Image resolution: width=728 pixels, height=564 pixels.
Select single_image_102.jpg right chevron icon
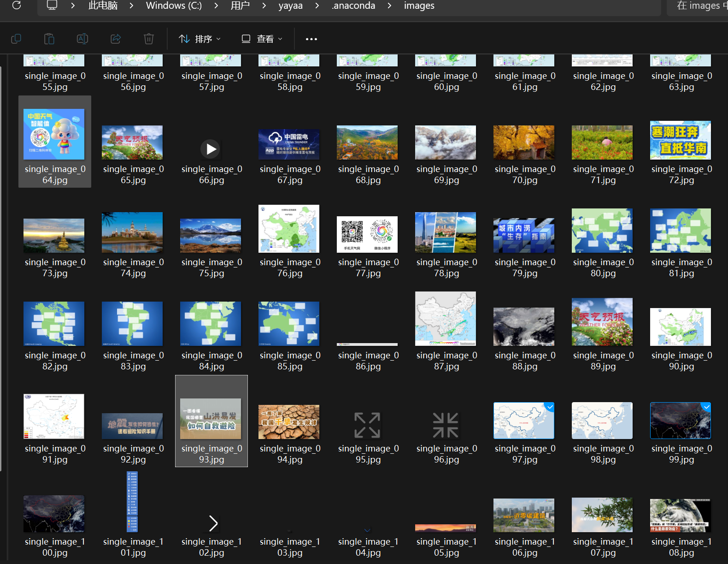[x=213, y=523]
